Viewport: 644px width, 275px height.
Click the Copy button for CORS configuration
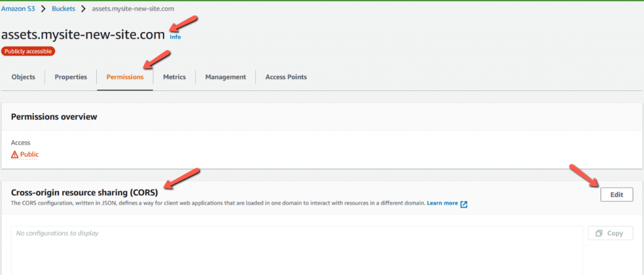pos(610,233)
